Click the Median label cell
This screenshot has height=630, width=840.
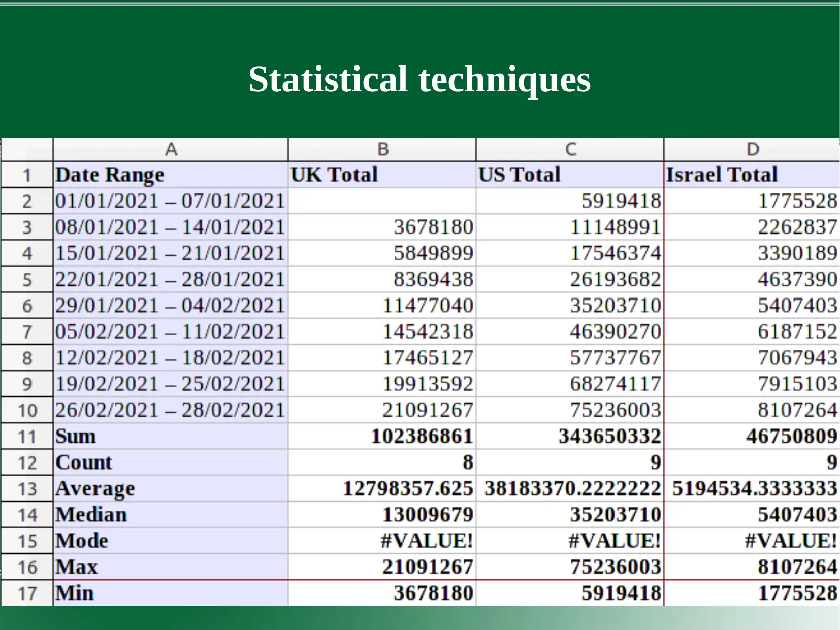point(171,515)
